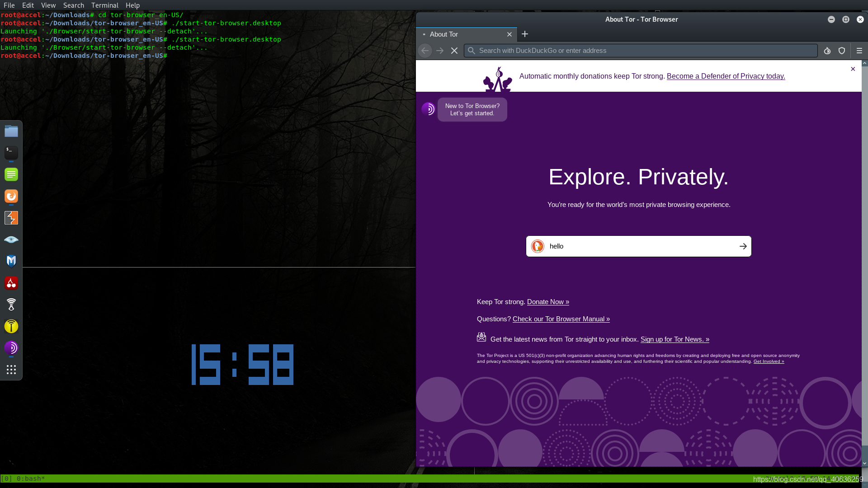Open the security level shield icon

pyautogui.click(x=842, y=51)
